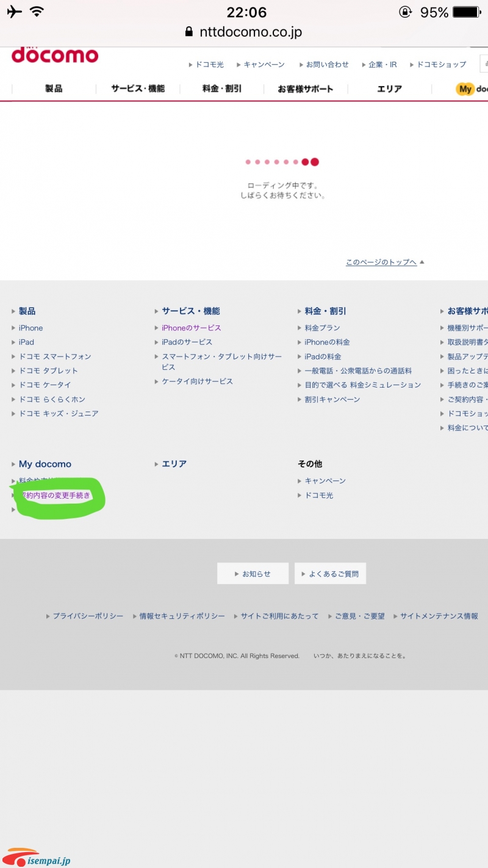The image size is (488, 868).
Task: Open 料金プラン link
Action: point(323,328)
